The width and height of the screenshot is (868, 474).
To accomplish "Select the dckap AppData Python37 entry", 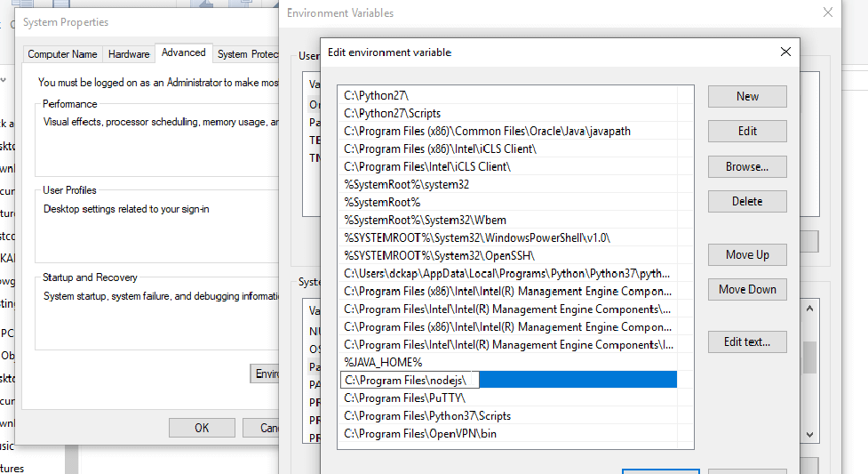I will click(508, 273).
